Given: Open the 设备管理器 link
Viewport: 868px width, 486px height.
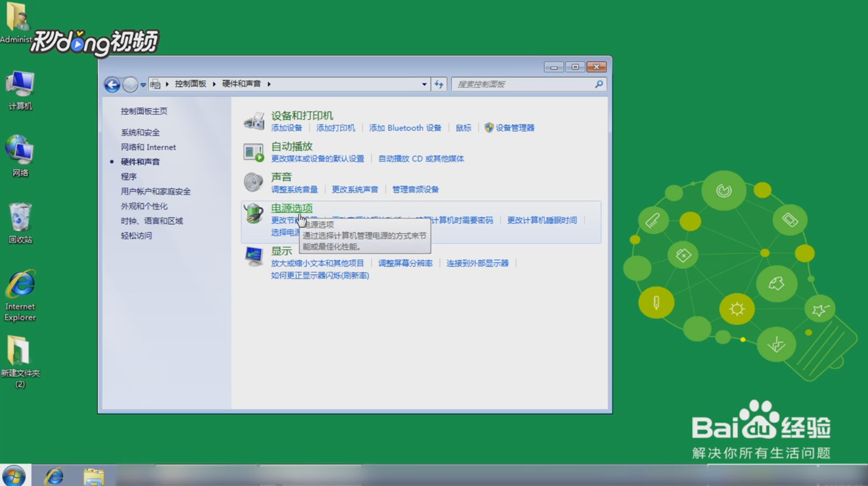Looking at the screenshot, I should 515,128.
